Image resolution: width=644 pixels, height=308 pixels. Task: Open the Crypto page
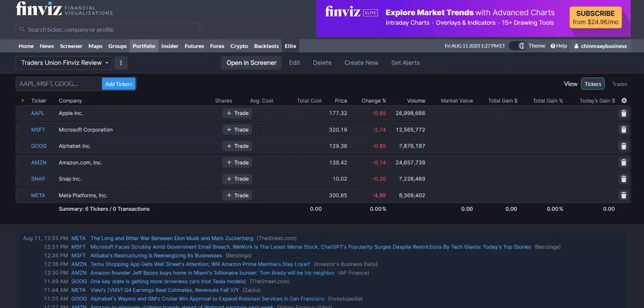coord(239,46)
